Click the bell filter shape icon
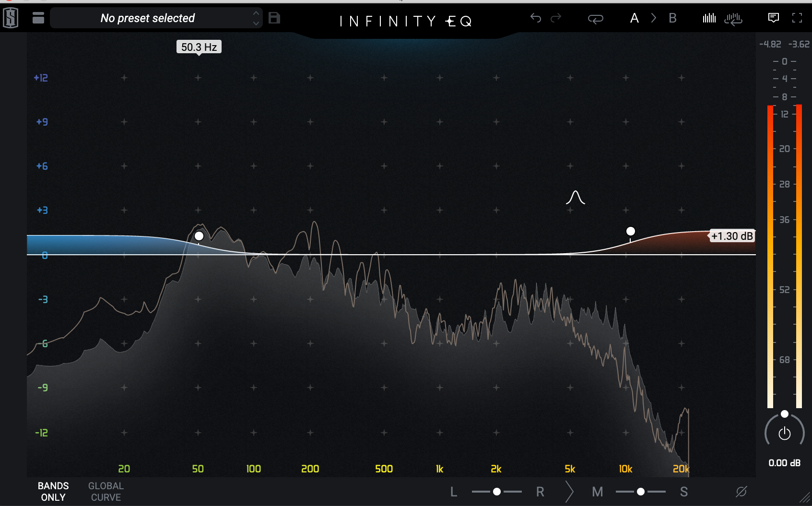Viewport: 812px width, 506px height. tap(576, 198)
